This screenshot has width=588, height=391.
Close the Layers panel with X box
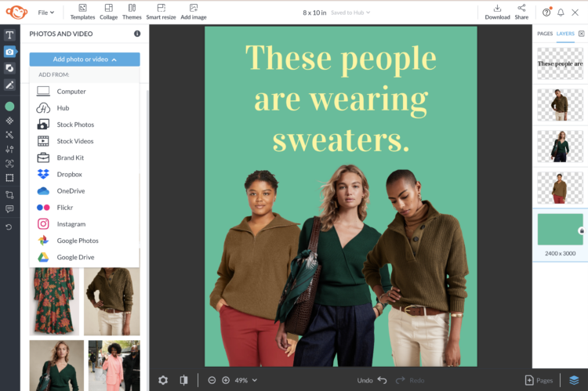coord(581,34)
